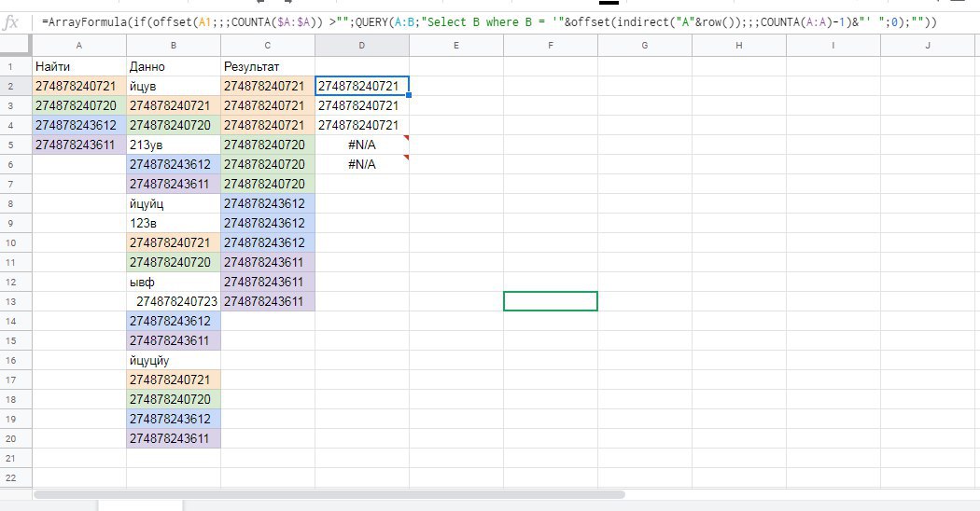Click the 'Данно' header cell
This screenshot has height=511, width=980.
click(173, 66)
